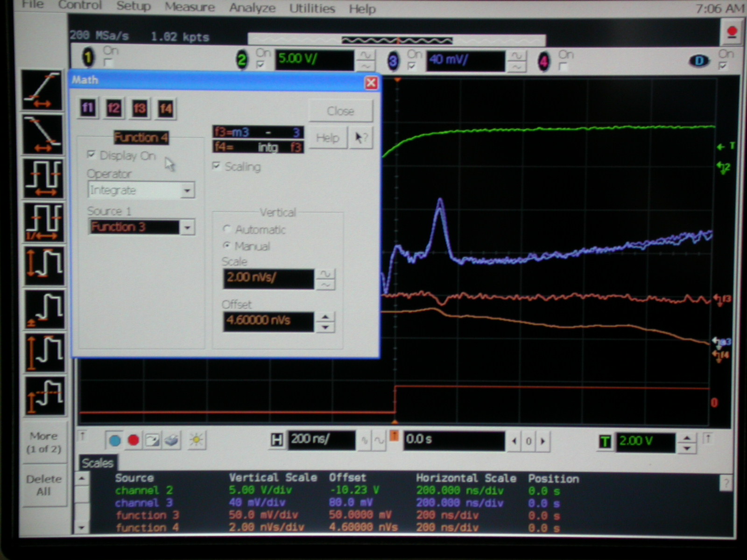
Task: Toggle the Display On checkbox
Action: click(92, 155)
